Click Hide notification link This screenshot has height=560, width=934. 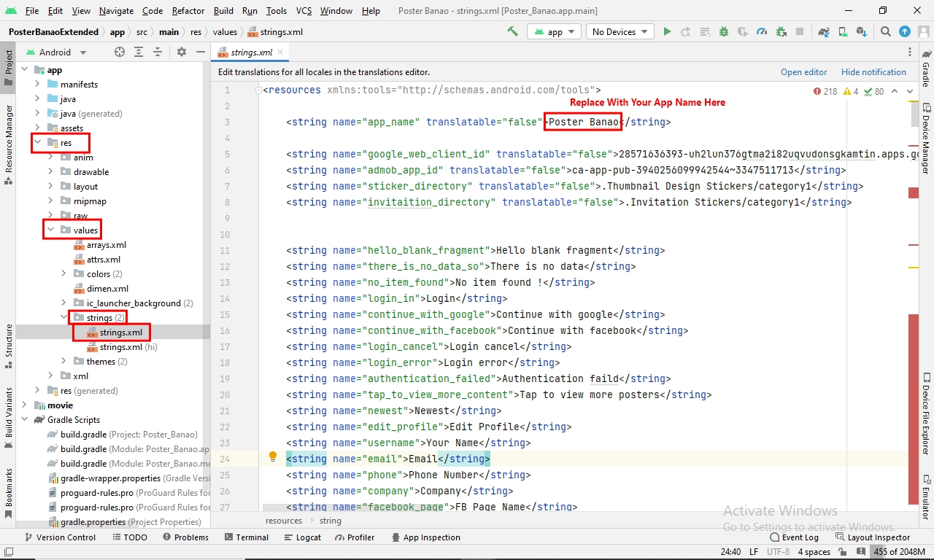[873, 72]
